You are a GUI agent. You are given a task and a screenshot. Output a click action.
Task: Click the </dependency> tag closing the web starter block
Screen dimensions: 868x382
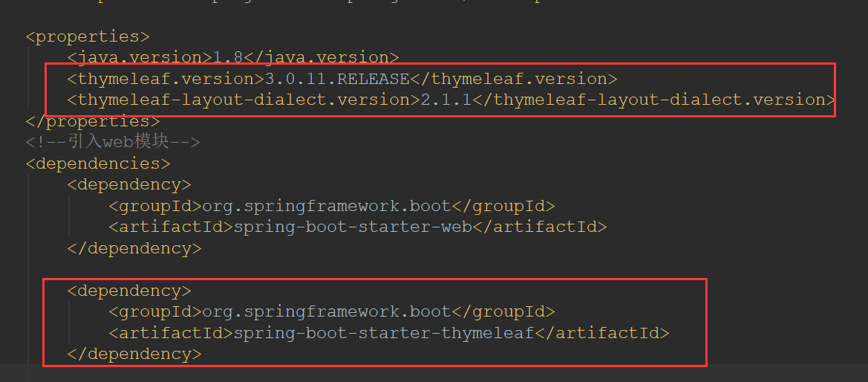point(134,248)
